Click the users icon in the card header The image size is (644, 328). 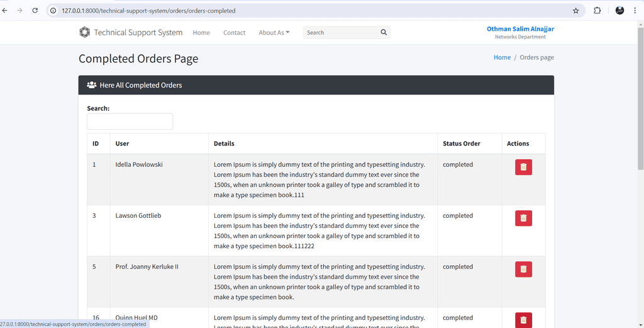click(x=92, y=85)
